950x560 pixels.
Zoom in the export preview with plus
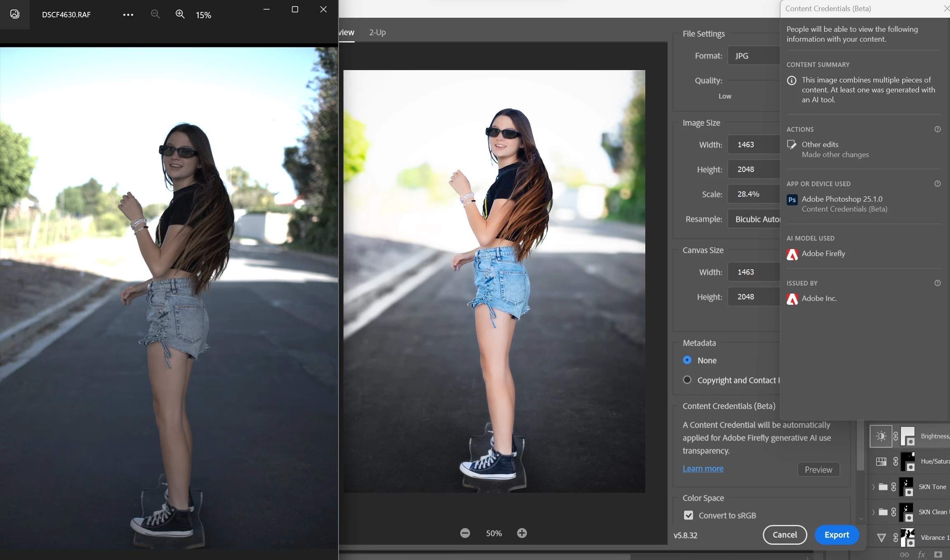522,533
